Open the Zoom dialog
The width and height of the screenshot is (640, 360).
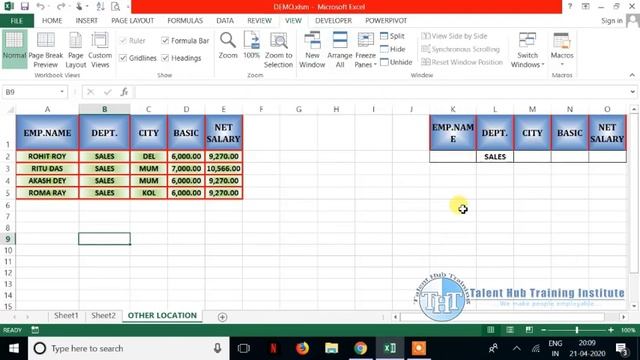coord(228,45)
